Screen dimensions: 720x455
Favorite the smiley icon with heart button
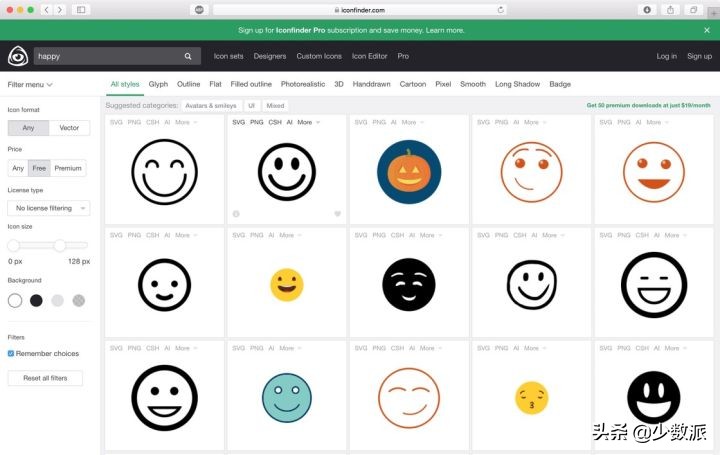[x=337, y=213]
